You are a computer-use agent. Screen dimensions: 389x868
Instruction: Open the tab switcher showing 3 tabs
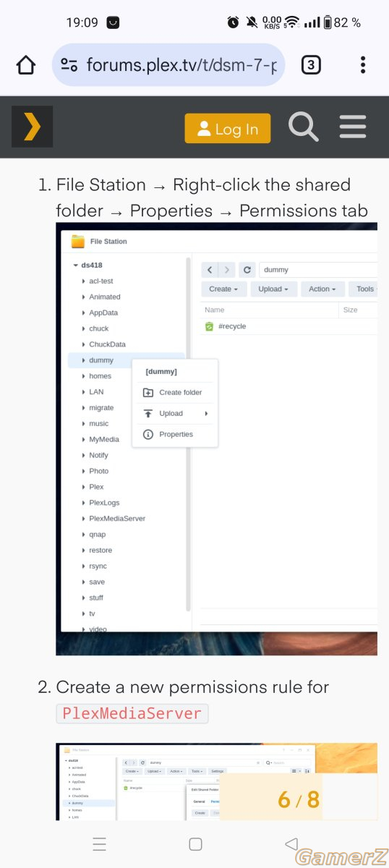tap(310, 65)
